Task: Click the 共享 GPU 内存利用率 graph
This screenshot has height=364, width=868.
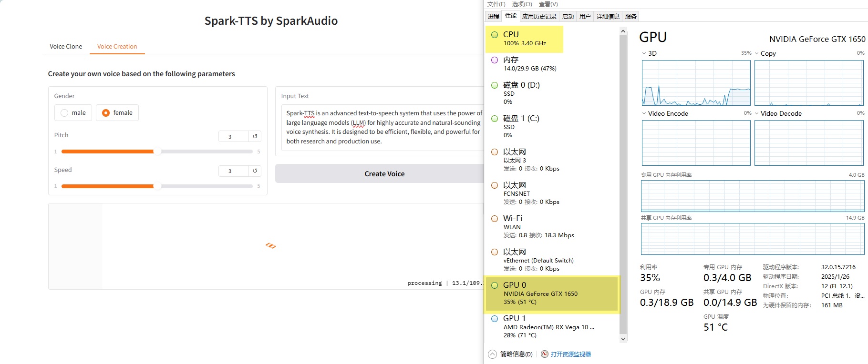Action: (x=753, y=239)
